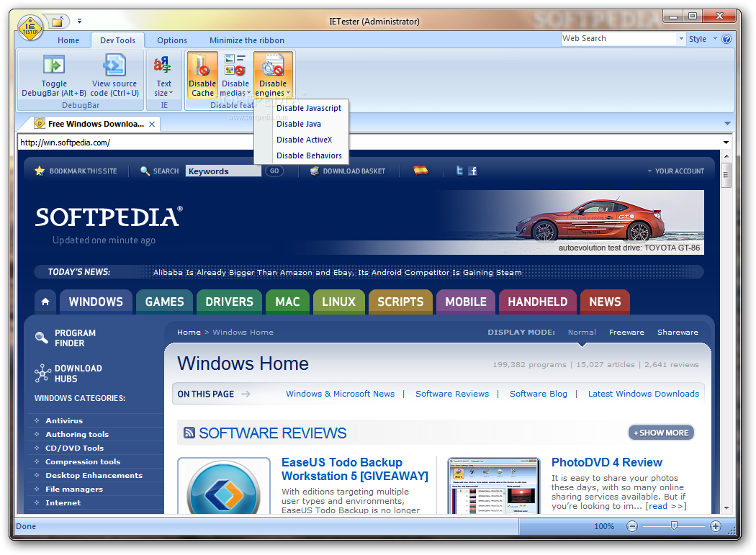Image resolution: width=756 pixels, height=555 pixels.
Task: Open the GAMES category tab
Action: point(164,302)
